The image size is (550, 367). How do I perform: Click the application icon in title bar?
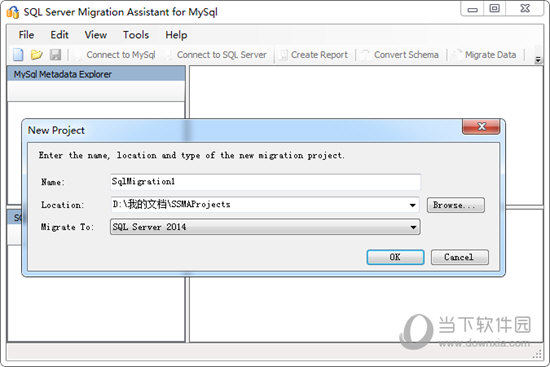point(13,12)
